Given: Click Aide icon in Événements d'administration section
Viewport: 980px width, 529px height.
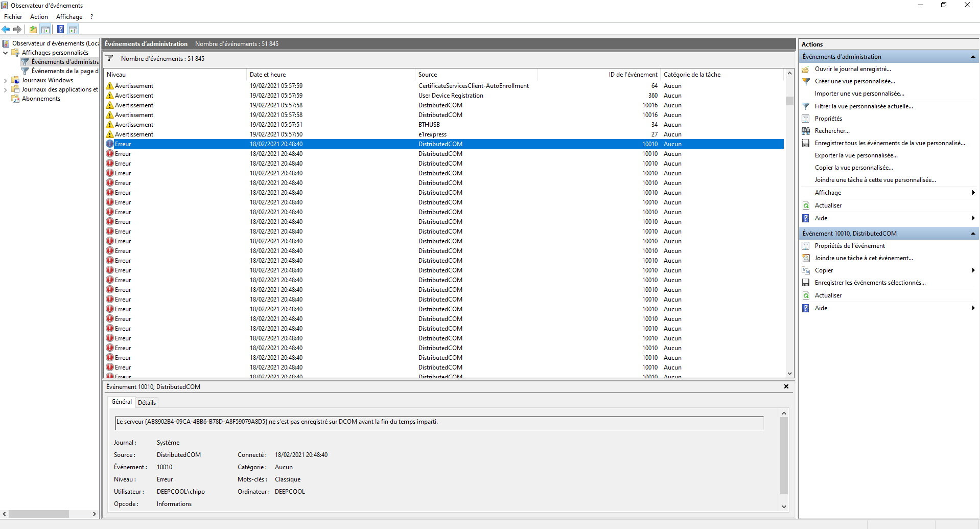Looking at the screenshot, I should click(x=806, y=218).
